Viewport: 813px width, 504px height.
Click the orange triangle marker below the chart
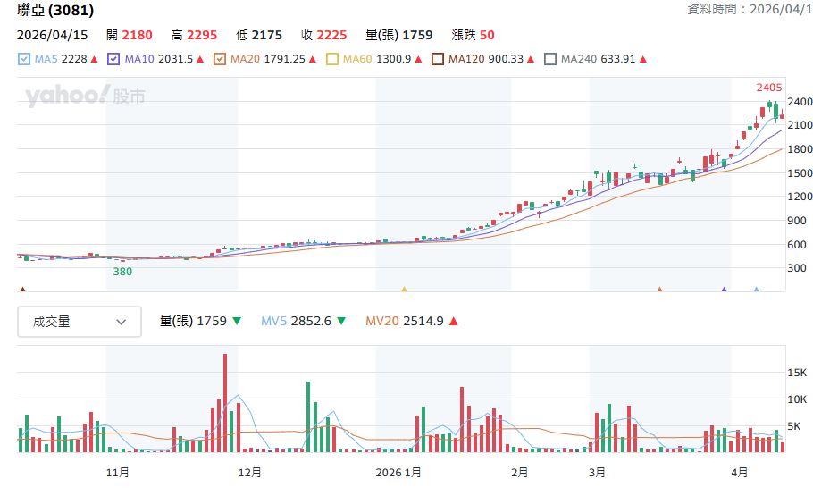tap(659, 289)
